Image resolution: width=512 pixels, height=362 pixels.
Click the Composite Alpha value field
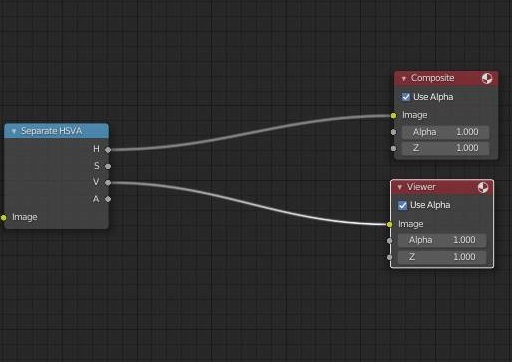pos(446,132)
